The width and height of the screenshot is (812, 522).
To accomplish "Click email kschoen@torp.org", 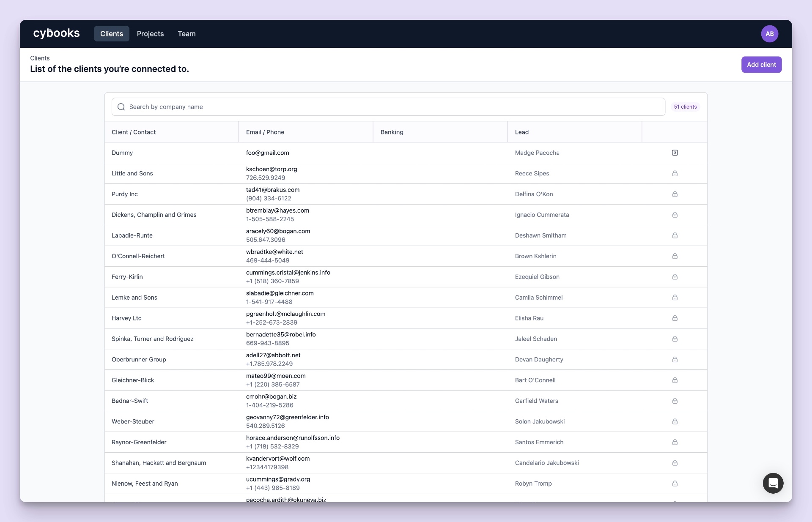I will click(272, 169).
